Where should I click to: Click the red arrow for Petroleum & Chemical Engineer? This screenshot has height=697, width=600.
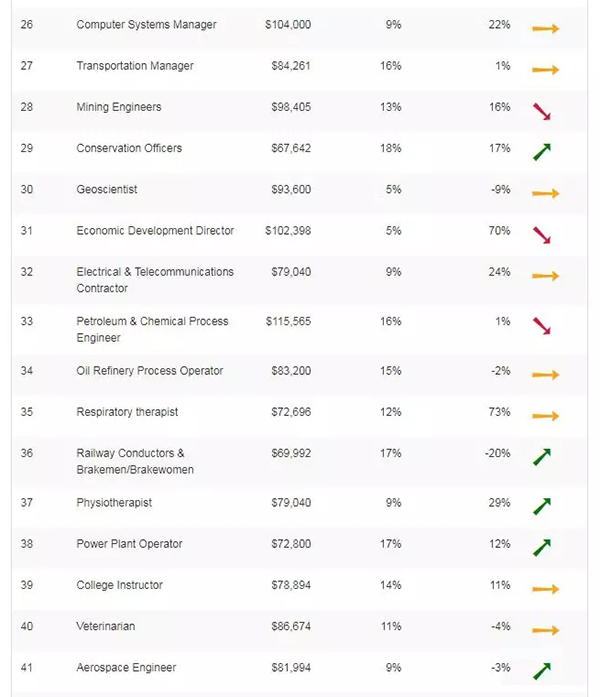pos(542,325)
